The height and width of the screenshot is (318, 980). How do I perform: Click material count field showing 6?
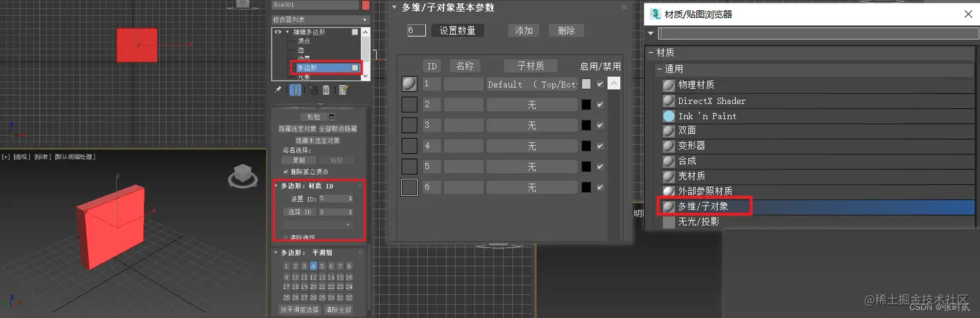click(x=417, y=31)
